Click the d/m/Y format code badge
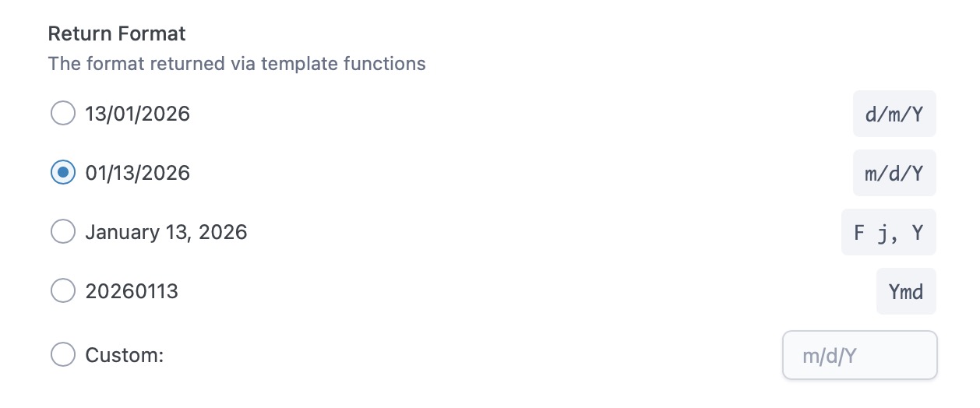This screenshot has height=408, width=980. pos(894,114)
